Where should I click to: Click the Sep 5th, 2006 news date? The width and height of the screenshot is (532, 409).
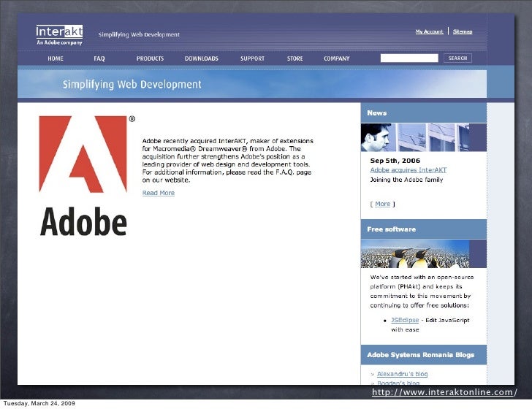395,161
